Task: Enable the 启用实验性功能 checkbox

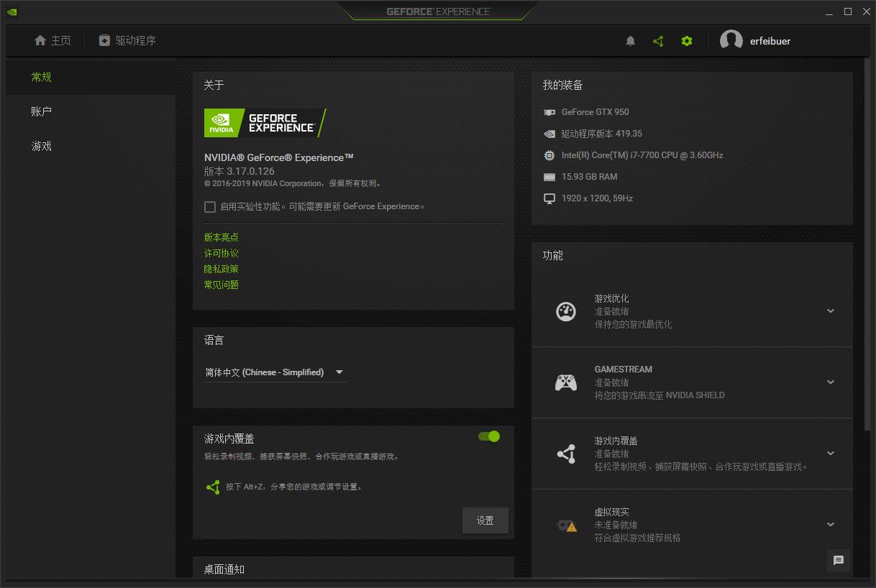Action: click(210, 207)
